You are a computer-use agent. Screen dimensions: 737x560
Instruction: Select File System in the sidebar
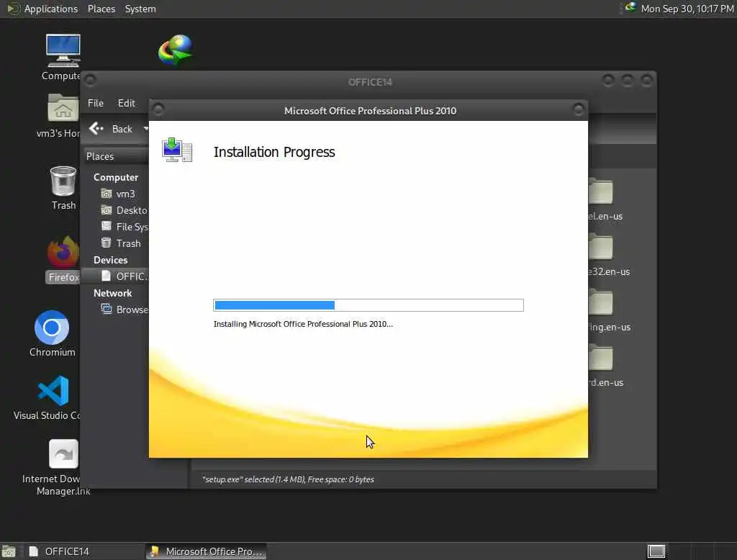pyautogui.click(x=124, y=227)
